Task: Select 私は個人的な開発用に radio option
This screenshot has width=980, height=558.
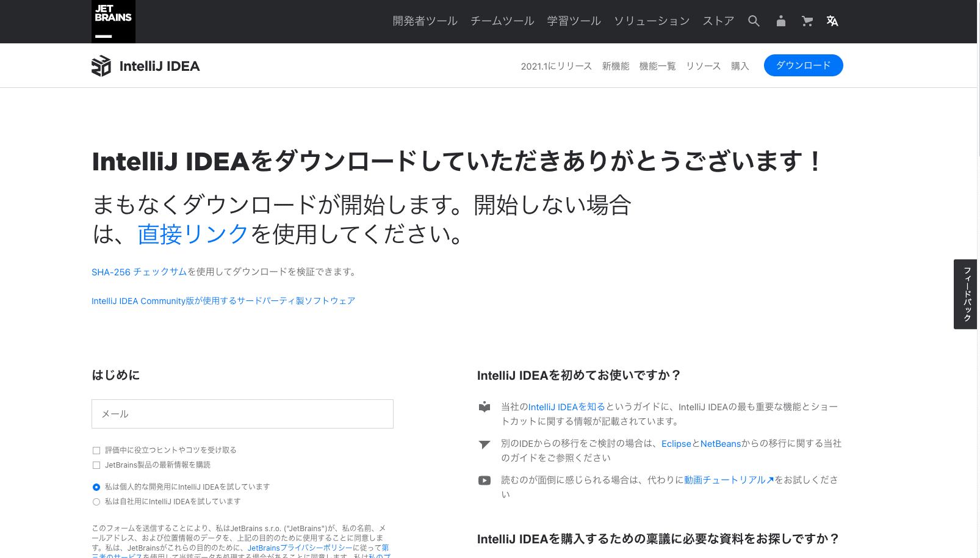Action: pos(96,487)
